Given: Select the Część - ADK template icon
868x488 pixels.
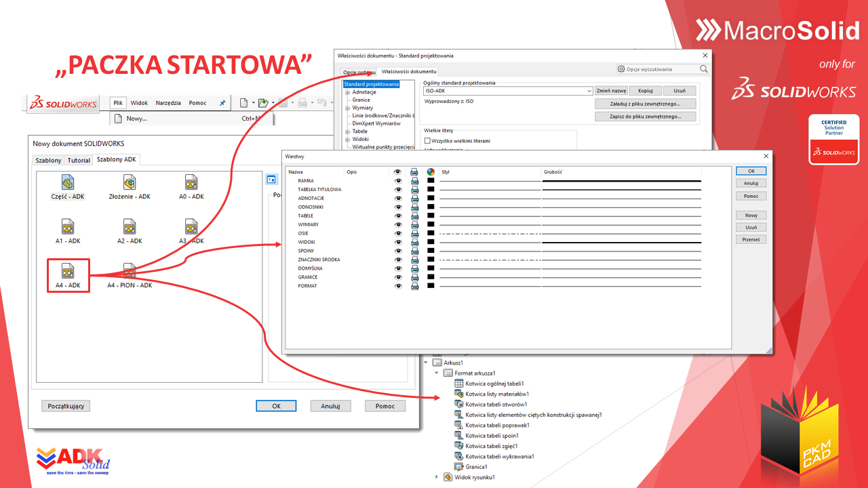Looking at the screenshot, I should pyautogui.click(x=68, y=182).
